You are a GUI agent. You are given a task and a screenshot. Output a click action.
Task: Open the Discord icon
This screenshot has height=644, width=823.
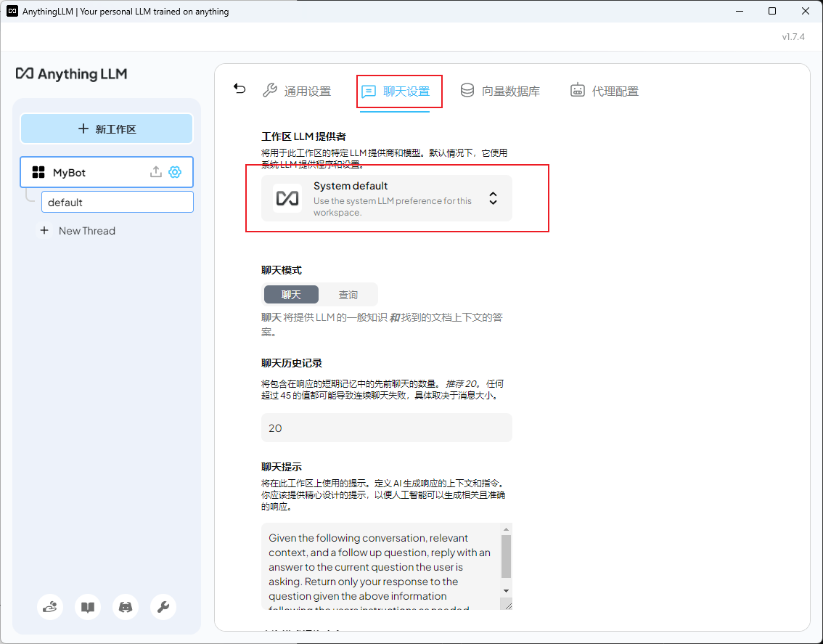126,607
